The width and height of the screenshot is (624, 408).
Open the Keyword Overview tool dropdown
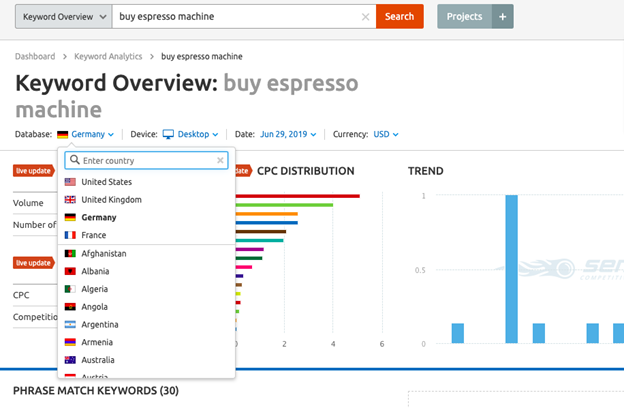(63, 17)
